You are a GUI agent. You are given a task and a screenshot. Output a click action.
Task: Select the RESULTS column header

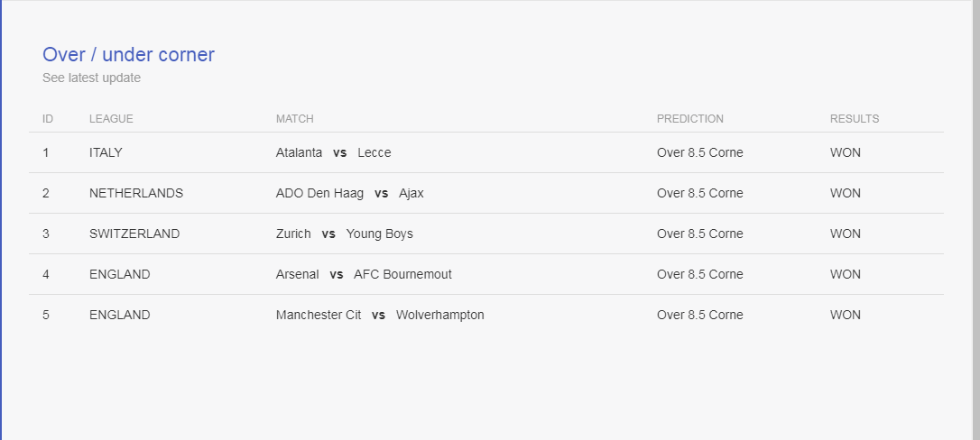pyautogui.click(x=855, y=119)
